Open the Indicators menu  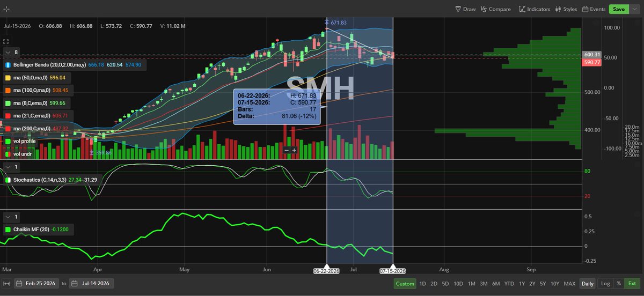(535, 9)
